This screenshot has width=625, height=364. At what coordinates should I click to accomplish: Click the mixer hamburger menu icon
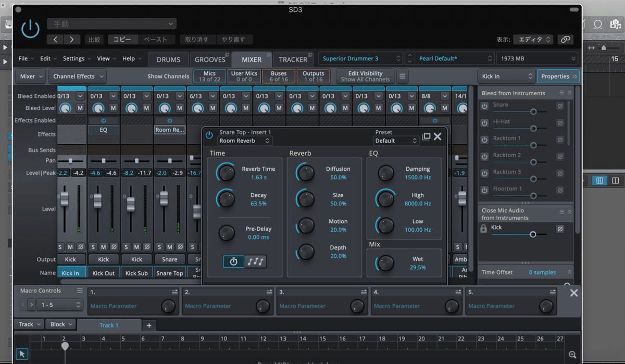(402, 77)
